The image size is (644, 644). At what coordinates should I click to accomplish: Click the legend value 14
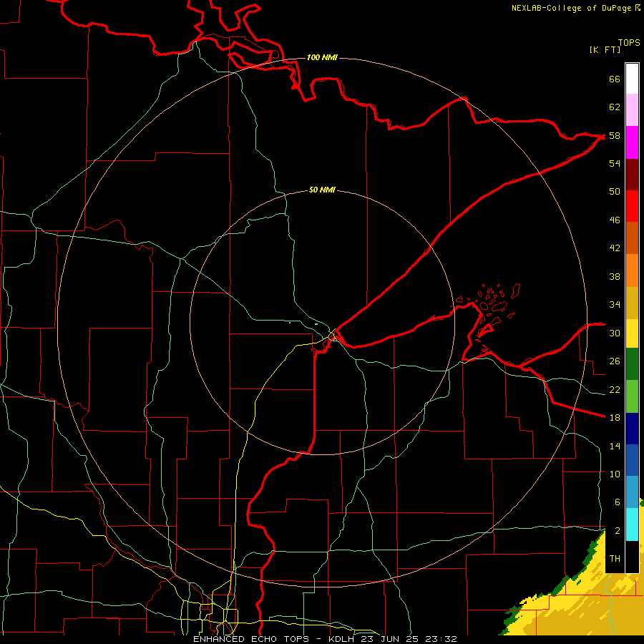click(x=615, y=446)
